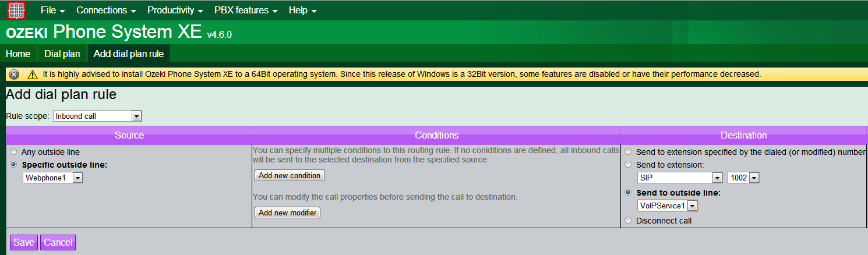Select the Disconnect call option
868x255 pixels.
click(x=628, y=221)
